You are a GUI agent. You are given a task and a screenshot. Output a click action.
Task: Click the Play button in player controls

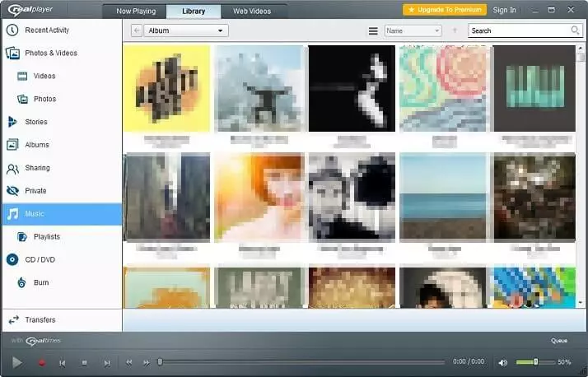pyautogui.click(x=17, y=362)
